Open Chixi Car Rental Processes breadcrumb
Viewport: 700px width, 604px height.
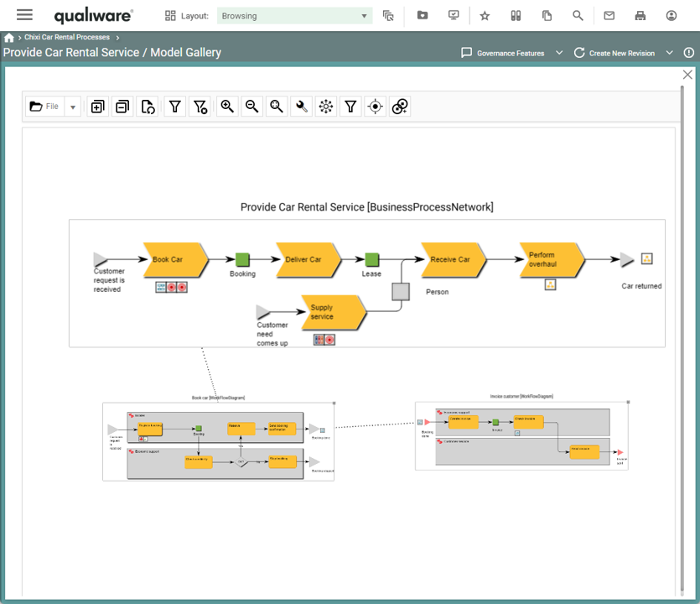[x=67, y=37]
